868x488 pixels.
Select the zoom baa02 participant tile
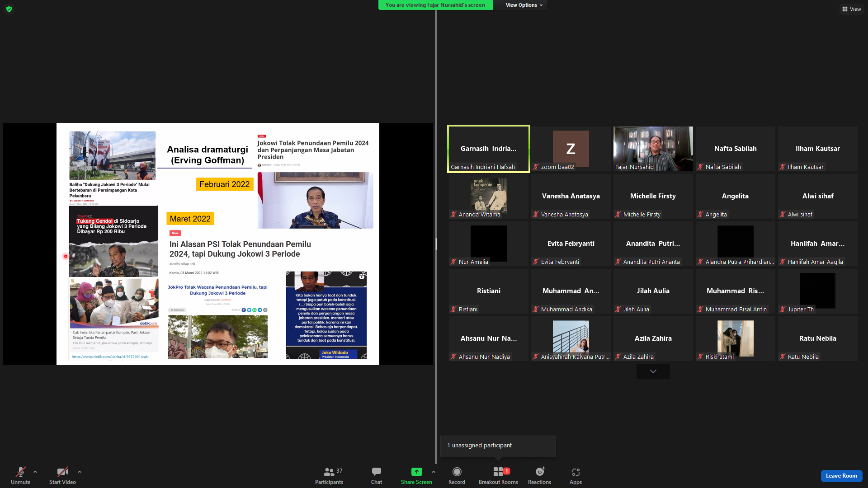point(571,149)
